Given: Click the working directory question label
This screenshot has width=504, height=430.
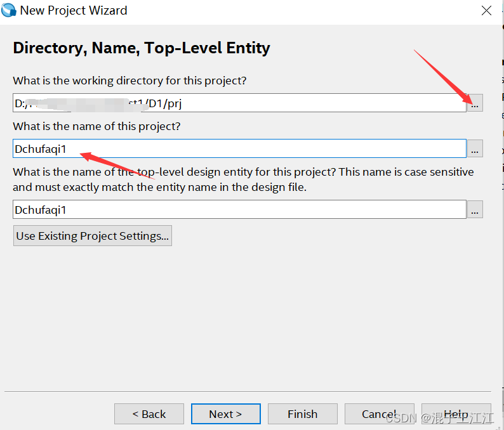Looking at the screenshot, I should pos(129,81).
